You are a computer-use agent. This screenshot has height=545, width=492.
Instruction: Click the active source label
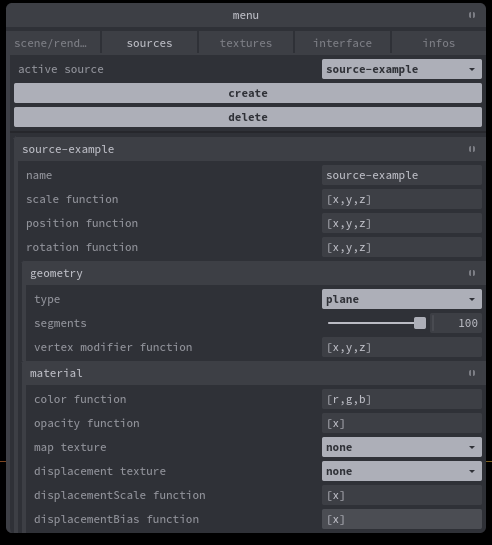[x=61, y=69]
